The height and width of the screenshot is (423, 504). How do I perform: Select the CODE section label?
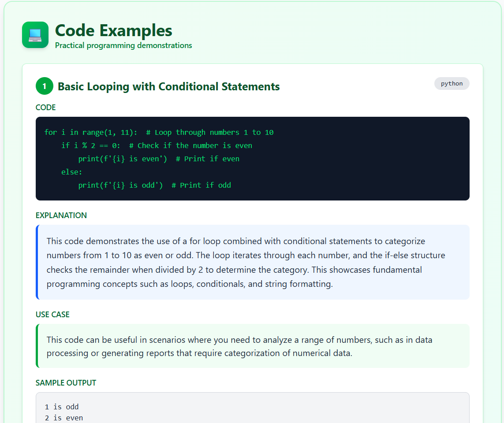point(45,107)
